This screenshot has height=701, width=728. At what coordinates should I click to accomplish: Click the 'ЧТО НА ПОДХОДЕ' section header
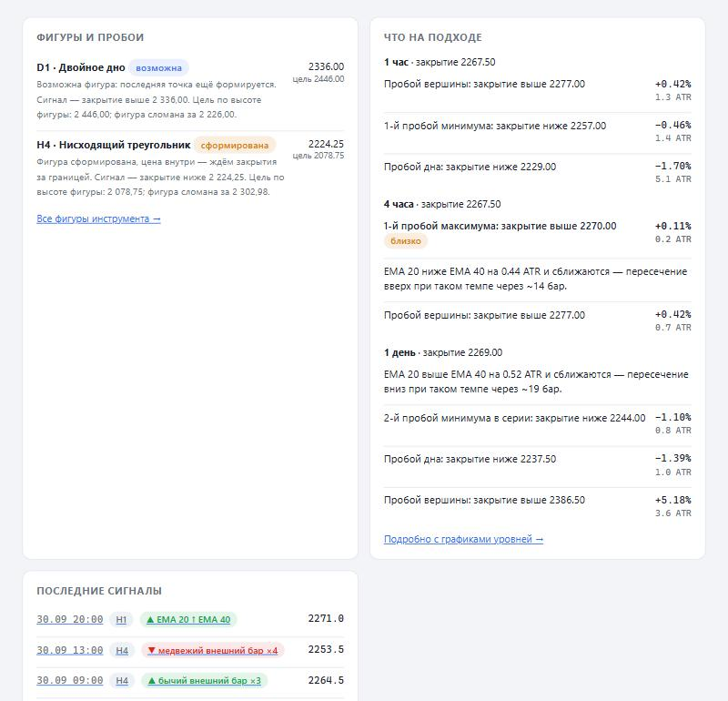[433, 37]
